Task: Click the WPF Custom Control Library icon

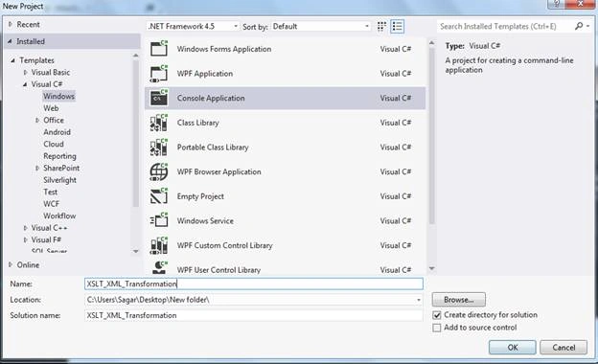Action: (x=159, y=245)
